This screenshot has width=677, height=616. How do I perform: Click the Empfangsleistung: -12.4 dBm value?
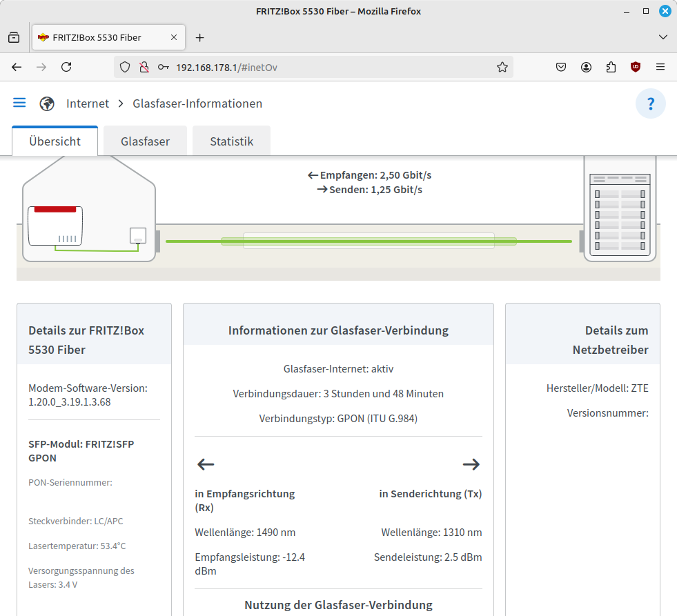pos(250,564)
